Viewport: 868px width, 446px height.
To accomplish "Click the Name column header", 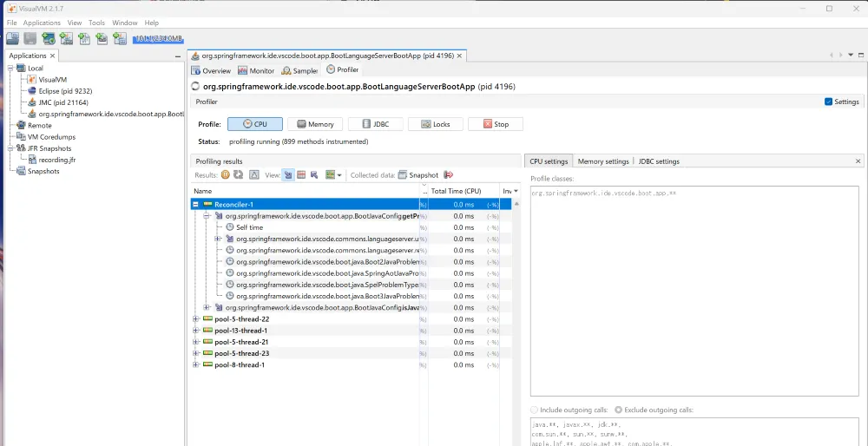I will pyautogui.click(x=305, y=191).
